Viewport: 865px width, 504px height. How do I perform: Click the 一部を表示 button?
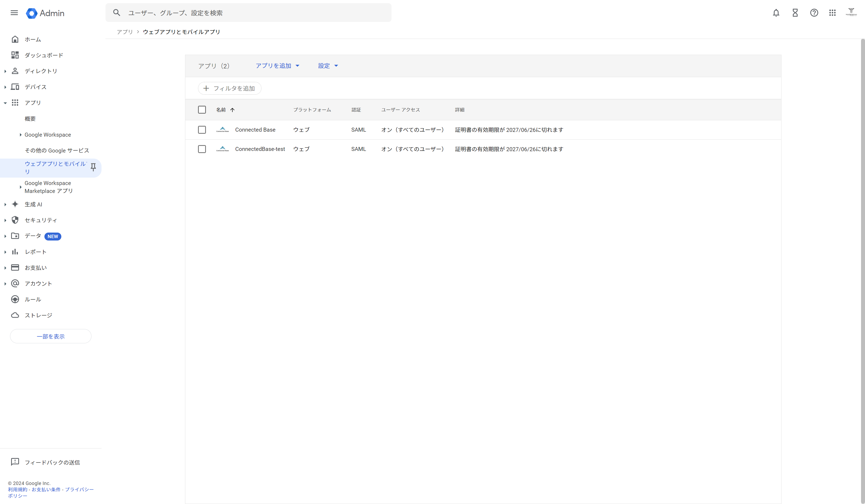pyautogui.click(x=51, y=336)
